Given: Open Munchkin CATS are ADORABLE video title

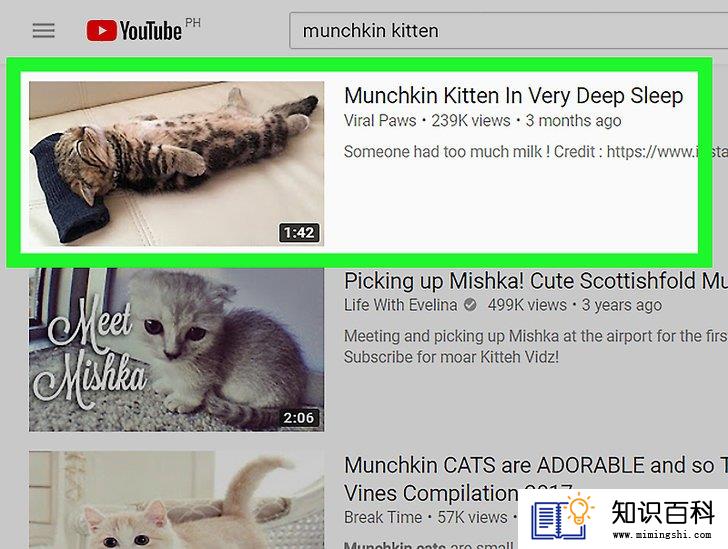Looking at the screenshot, I should tap(536, 478).
